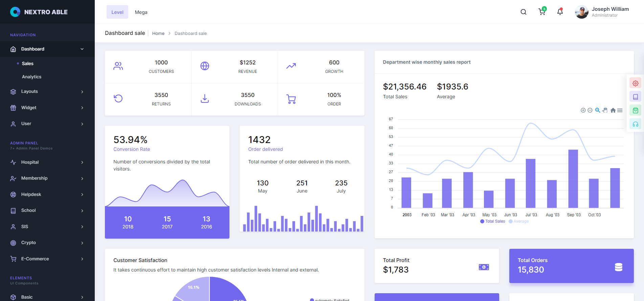Expand the User menu
Viewport: 644px width, 301px height.
coord(47,124)
